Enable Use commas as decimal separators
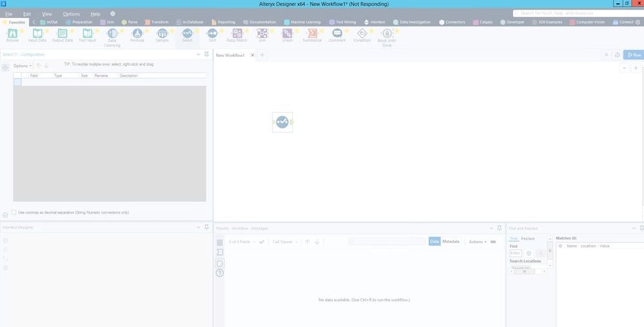Viewport: 644px width, 327px height. click(x=14, y=212)
